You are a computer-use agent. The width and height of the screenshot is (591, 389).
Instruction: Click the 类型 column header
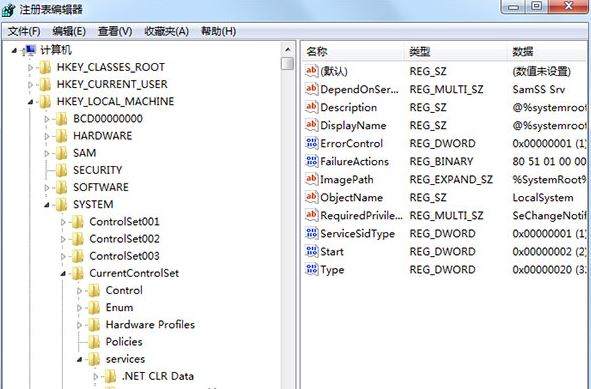[x=455, y=51]
